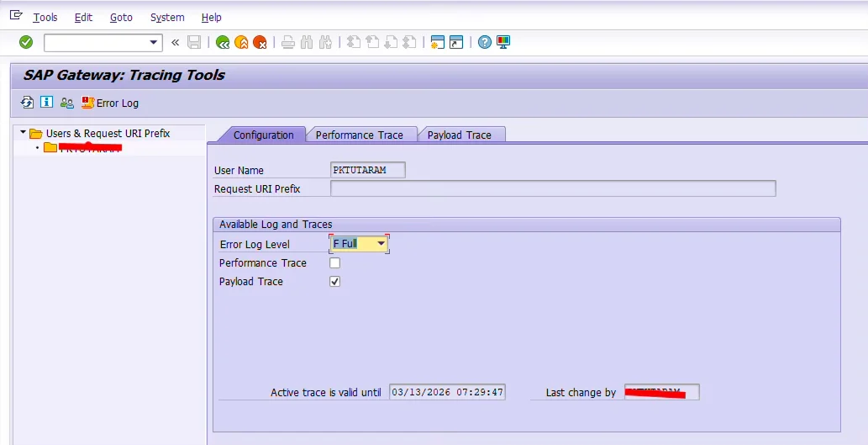Open the Goto menu
Screen dimensions: 868x445
[x=121, y=17]
